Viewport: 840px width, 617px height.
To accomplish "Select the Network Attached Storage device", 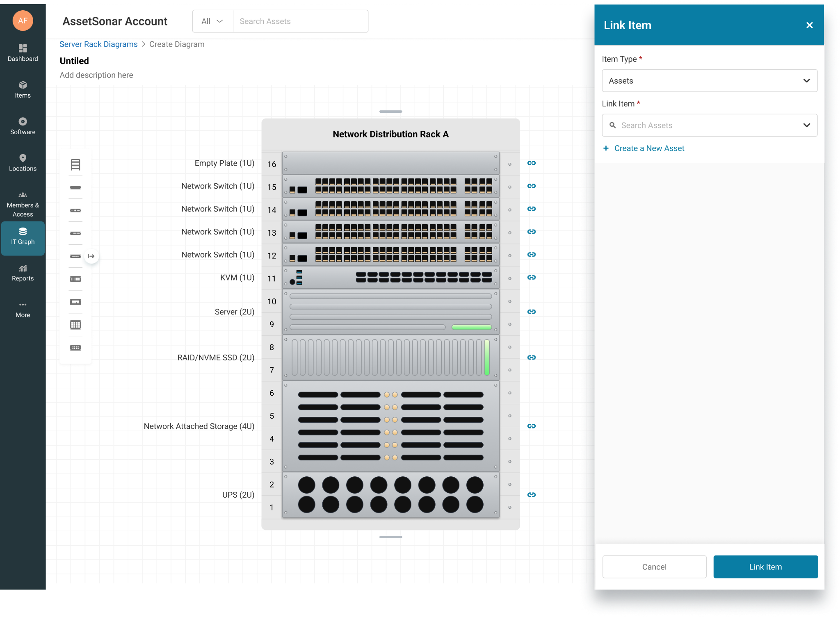I will point(390,426).
